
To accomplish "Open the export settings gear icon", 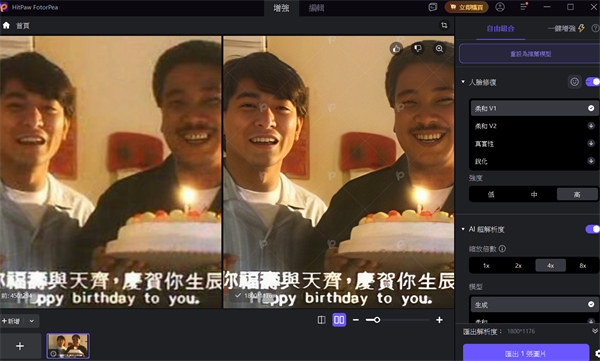I will (597, 353).
